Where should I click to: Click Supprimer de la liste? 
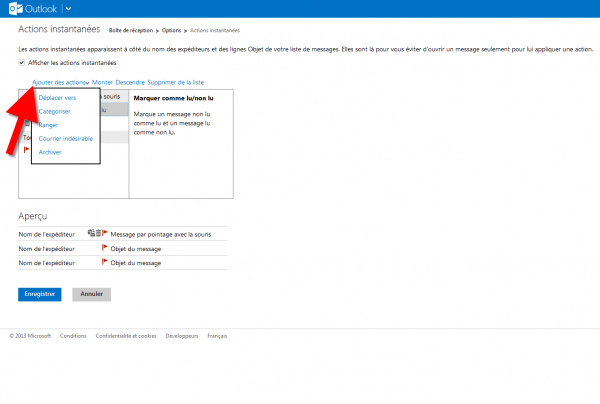176,82
